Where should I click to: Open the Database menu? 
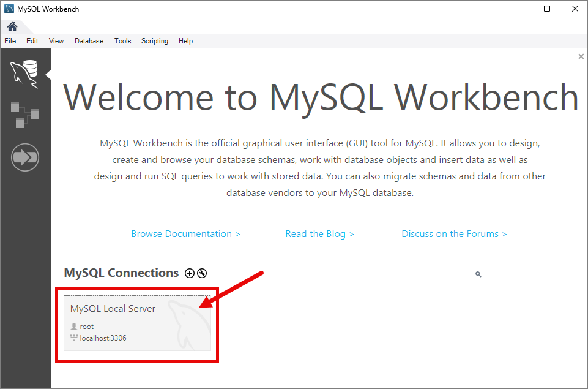pyautogui.click(x=89, y=41)
